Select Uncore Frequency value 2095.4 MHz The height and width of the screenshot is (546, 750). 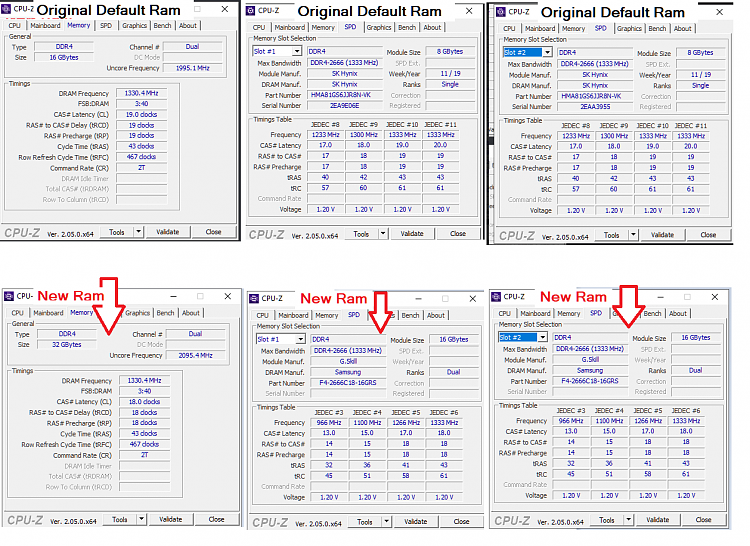(195, 355)
